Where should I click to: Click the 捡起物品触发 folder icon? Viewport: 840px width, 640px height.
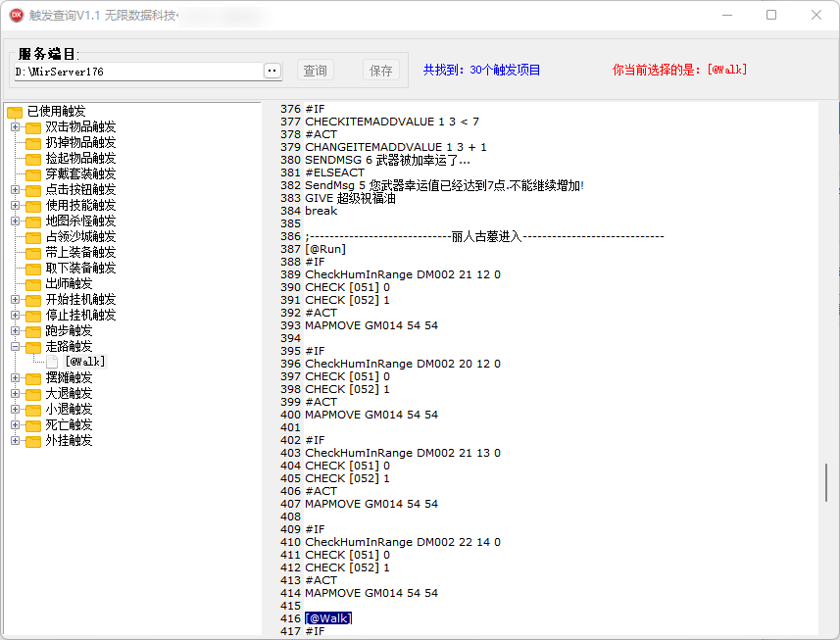pyautogui.click(x=33, y=159)
